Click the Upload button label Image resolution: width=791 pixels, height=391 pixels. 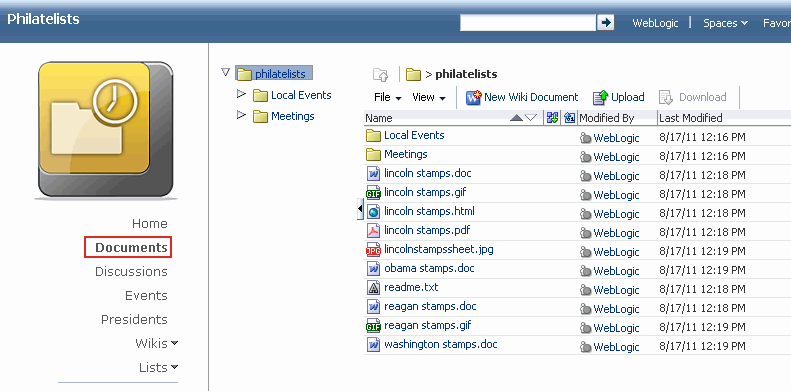(x=628, y=97)
